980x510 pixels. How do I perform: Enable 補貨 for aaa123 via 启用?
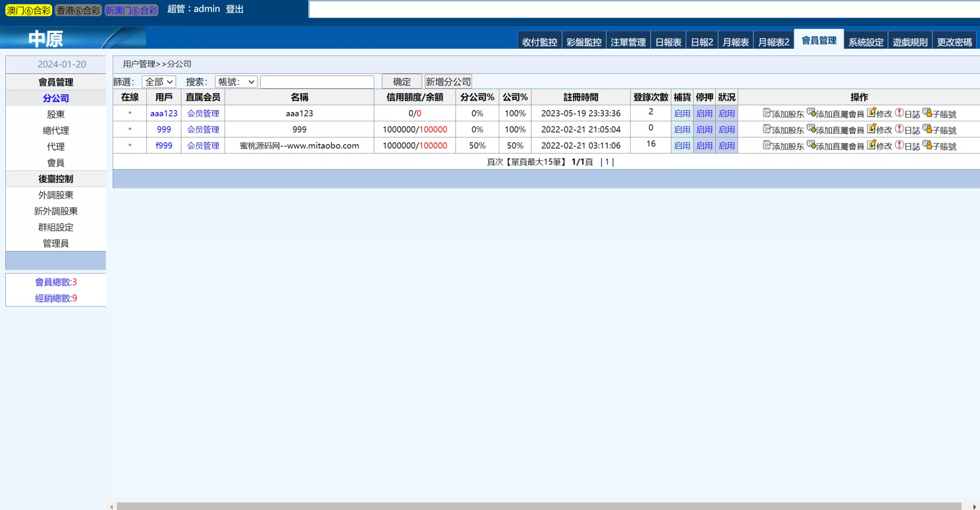pos(683,113)
